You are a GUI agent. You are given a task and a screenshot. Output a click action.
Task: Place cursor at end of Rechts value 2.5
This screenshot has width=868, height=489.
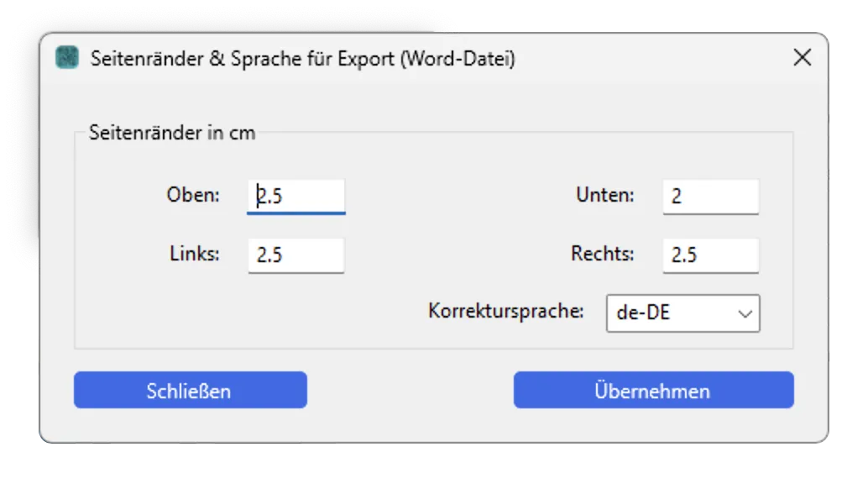tap(698, 255)
